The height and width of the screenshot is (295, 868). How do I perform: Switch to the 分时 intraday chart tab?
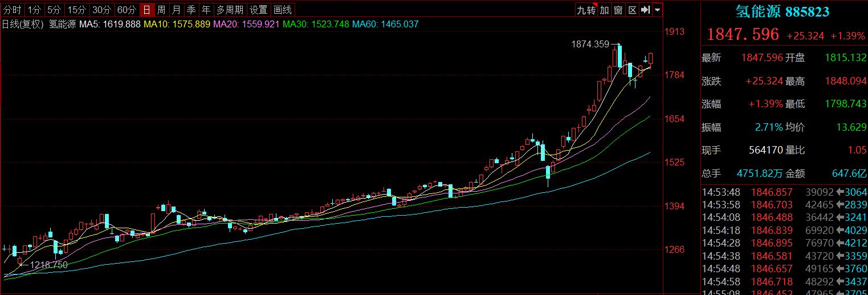pyautogui.click(x=13, y=10)
